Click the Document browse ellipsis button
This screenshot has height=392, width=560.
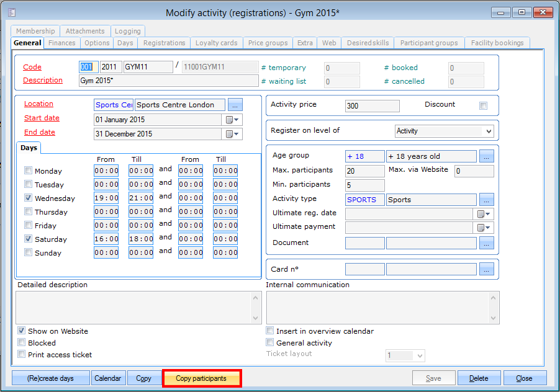click(x=486, y=243)
